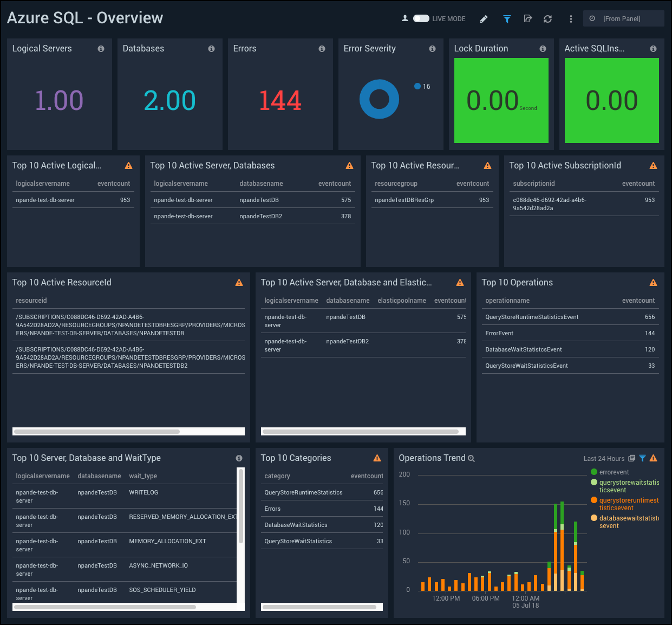
Task: Open the dashboard filter icon in header
Action: [x=507, y=19]
